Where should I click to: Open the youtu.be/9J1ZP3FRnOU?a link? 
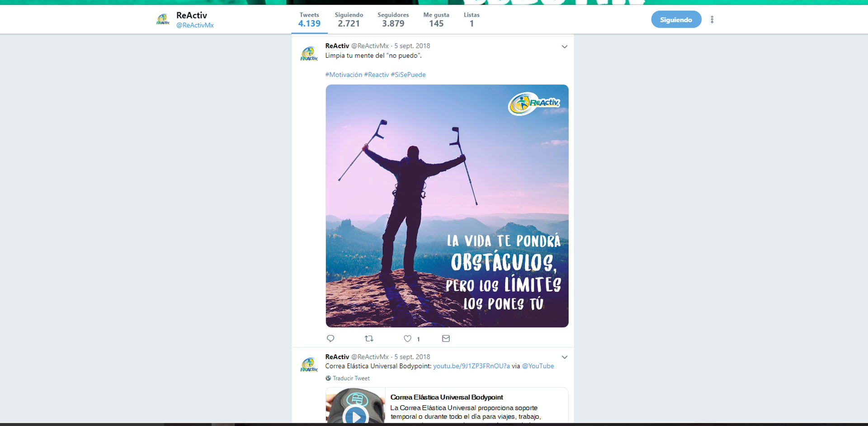click(x=472, y=366)
